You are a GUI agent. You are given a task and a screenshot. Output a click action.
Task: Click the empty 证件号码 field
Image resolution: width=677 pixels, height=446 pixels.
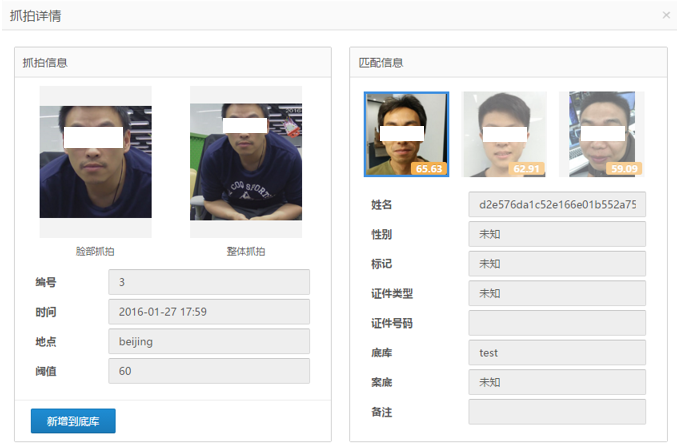[557, 323]
